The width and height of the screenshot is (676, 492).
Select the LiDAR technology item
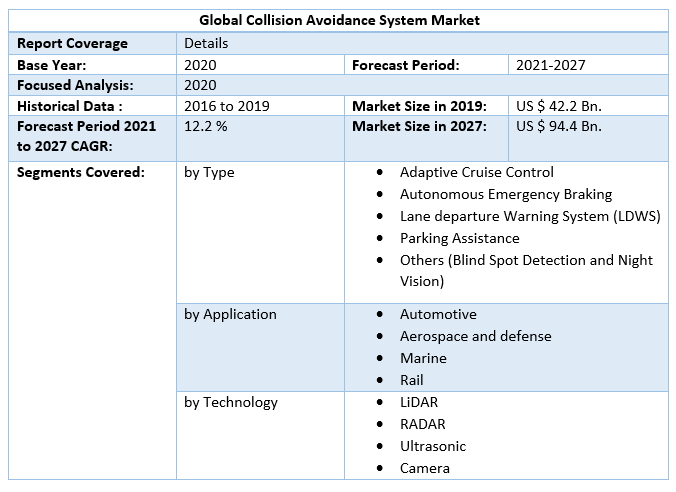point(418,402)
